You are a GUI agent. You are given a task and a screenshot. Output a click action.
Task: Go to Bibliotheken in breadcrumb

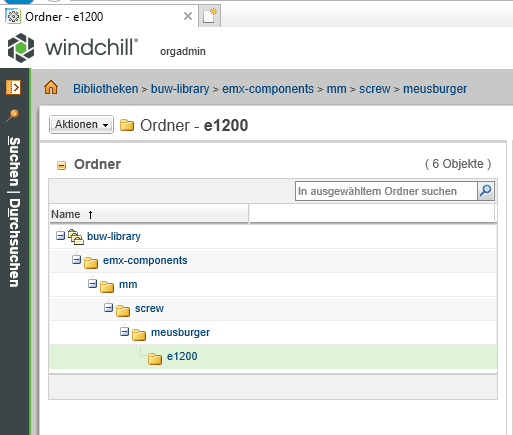point(106,89)
